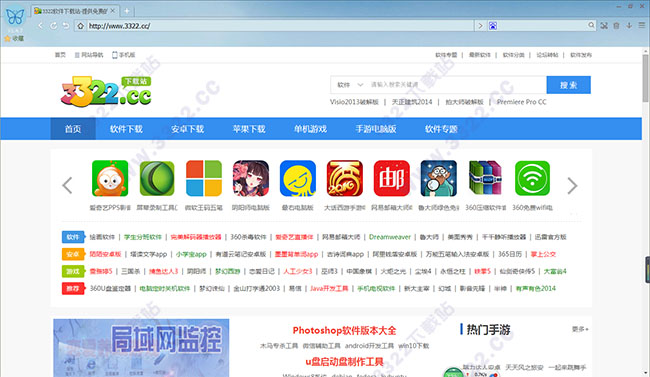Image resolution: width=650 pixels, height=377 pixels.
Task: Click the 网站导航 top link
Action: [89, 55]
